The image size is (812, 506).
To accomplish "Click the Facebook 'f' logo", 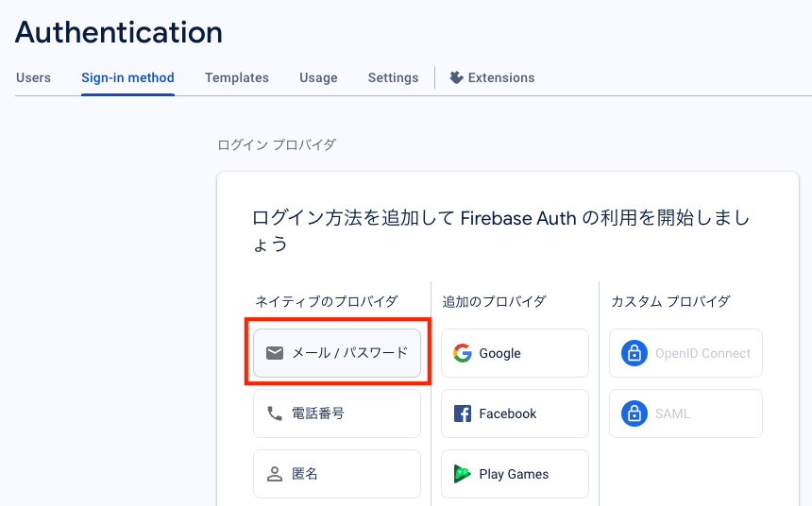I will (463, 413).
